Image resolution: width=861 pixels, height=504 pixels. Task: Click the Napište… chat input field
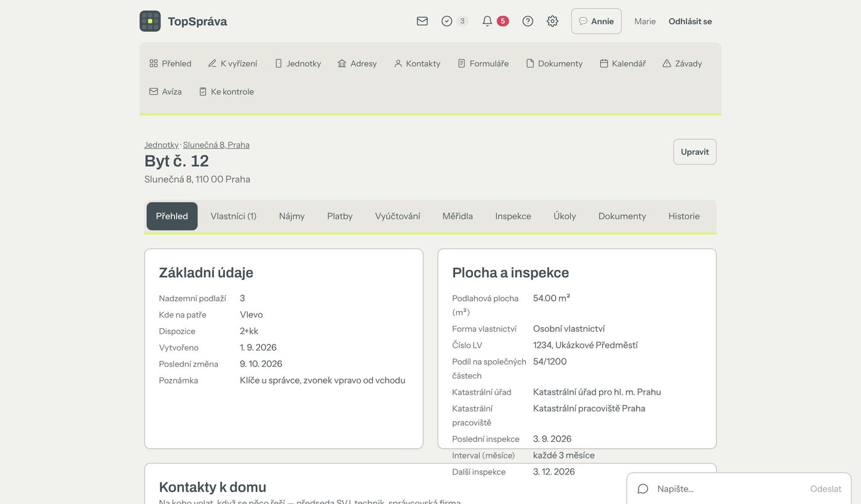coord(729,489)
